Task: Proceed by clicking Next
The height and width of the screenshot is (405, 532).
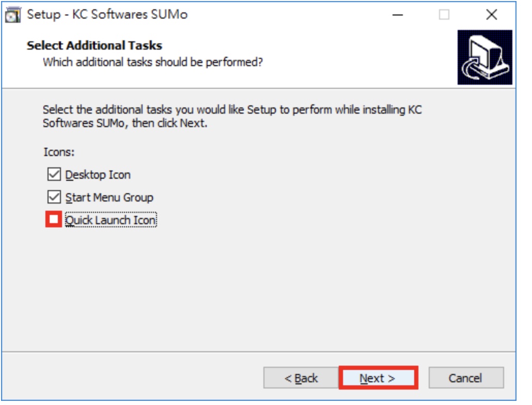Action: point(378,378)
